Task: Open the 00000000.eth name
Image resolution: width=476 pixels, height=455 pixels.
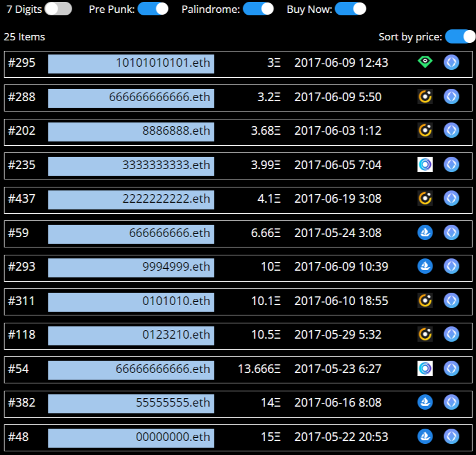Action: pos(131,438)
